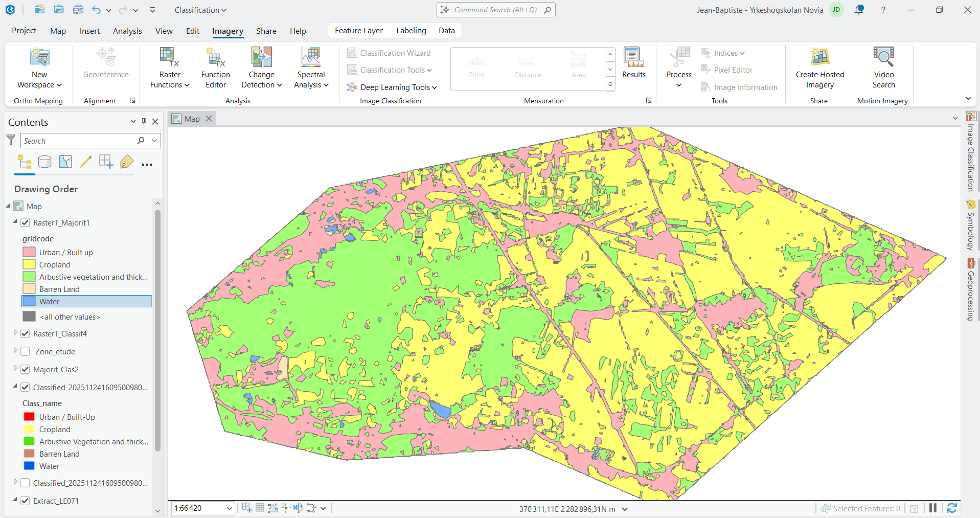Image resolution: width=980 pixels, height=518 pixels.
Task: Toggle Extract_LE071 layer visibility
Action: click(25, 501)
